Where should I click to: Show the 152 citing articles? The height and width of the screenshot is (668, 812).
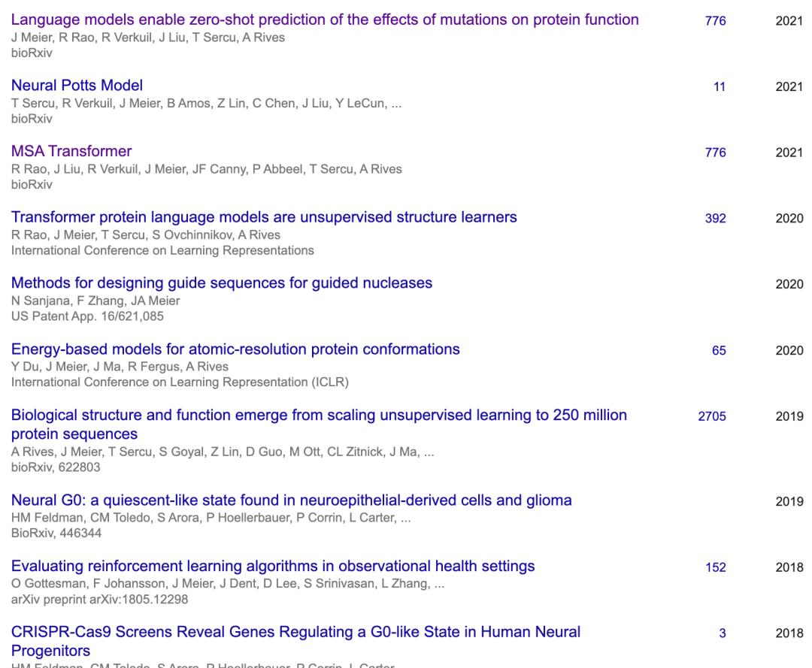pos(715,567)
